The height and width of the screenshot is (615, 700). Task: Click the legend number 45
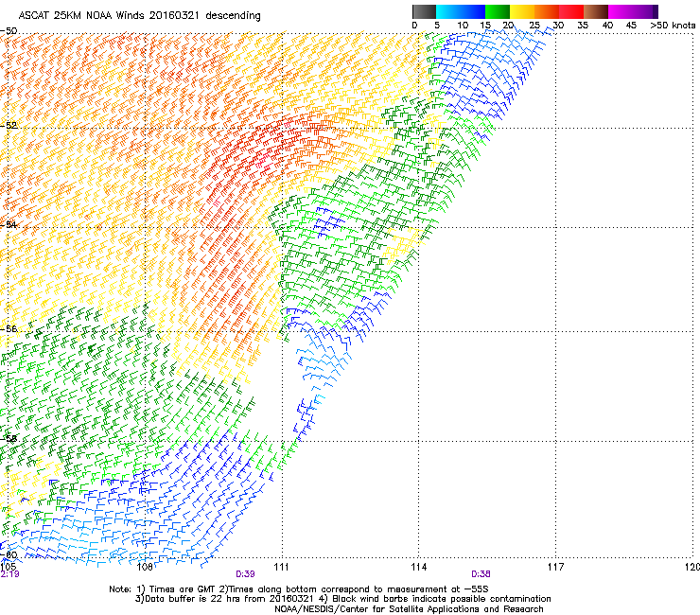pyautogui.click(x=631, y=26)
